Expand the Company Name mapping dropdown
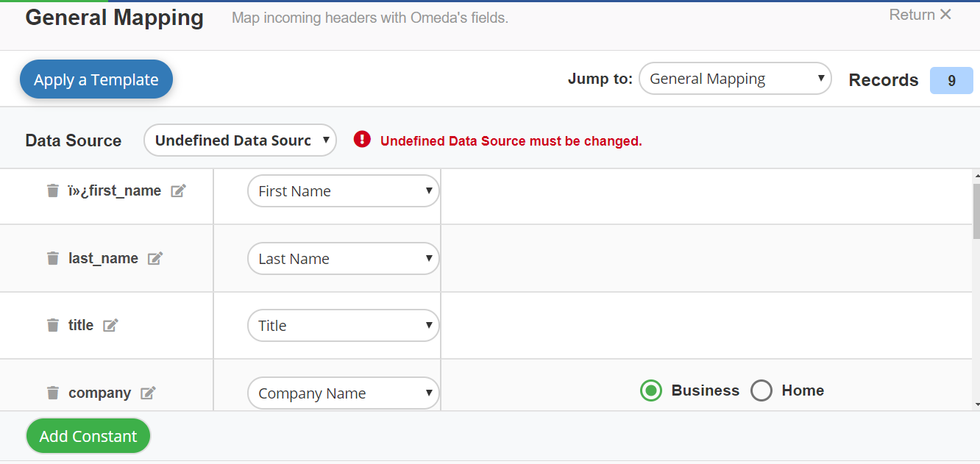Viewport: 980px width, 464px height. point(343,393)
